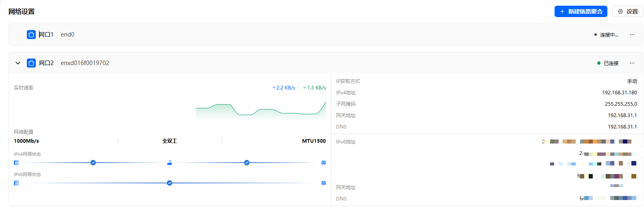644x222 pixels.
Task: Click the IPv4网络状态 label
Action: coord(27,154)
